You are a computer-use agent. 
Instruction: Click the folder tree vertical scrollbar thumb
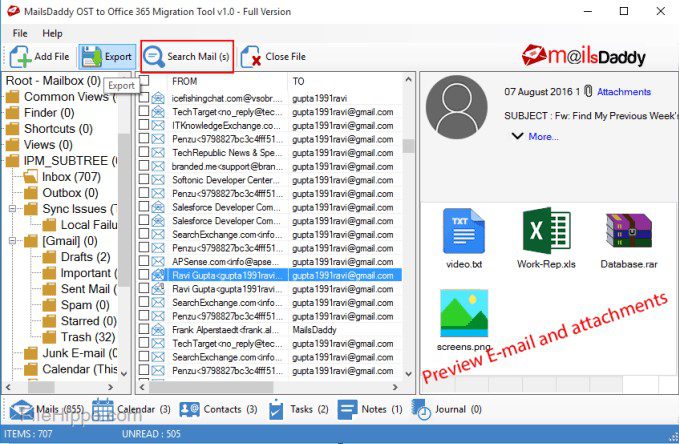pos(124,210)
